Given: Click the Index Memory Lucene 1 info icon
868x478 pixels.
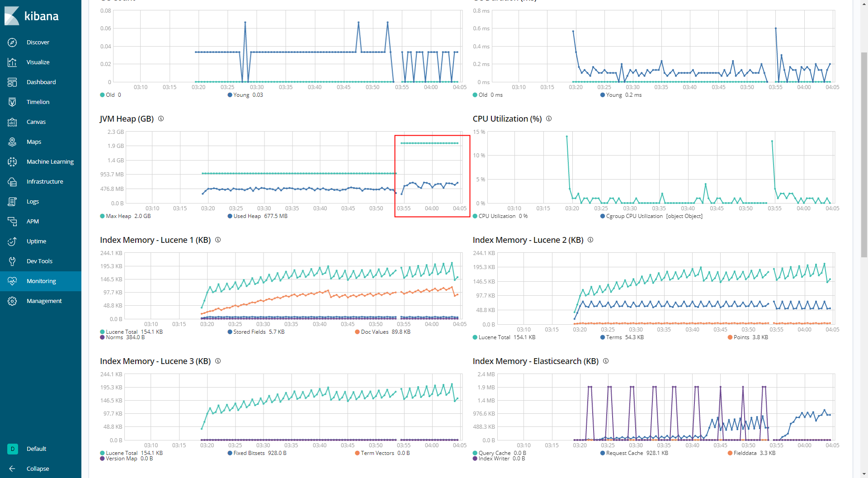Looking at the screenshot, I should [x=218, y=240].
